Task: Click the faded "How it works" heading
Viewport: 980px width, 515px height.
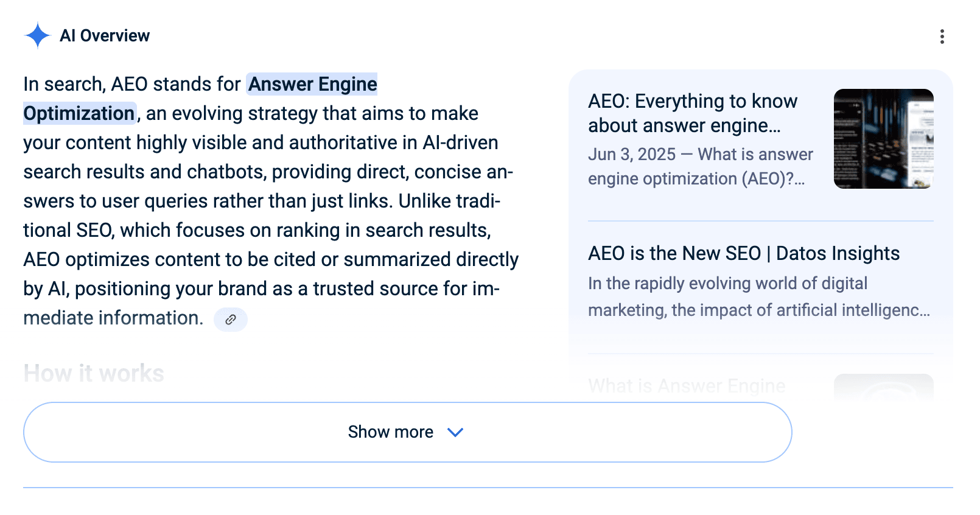Action: pyautogui.click(x=94, y=373)
